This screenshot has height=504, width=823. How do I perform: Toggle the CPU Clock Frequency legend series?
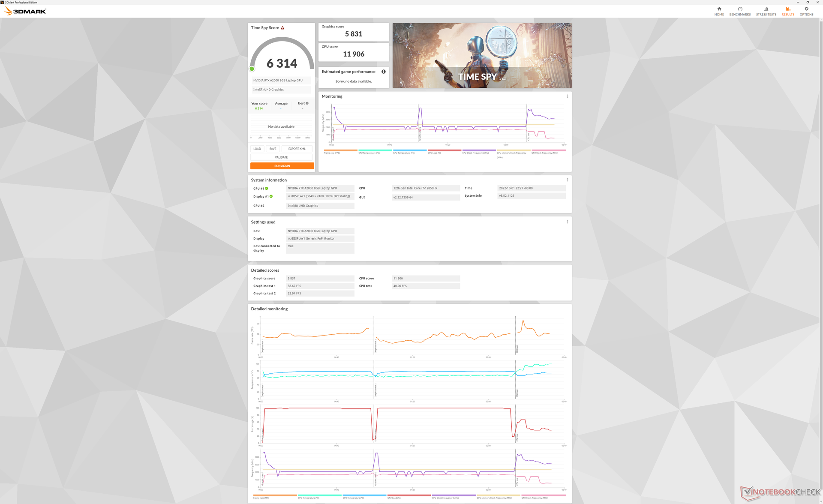475,153
